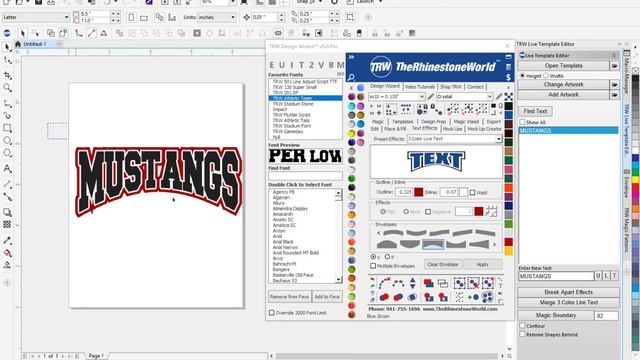This screenshot has height=360, width=640.
Task: Click the dotted frame icon in Effects section
Action: [491, 211]
